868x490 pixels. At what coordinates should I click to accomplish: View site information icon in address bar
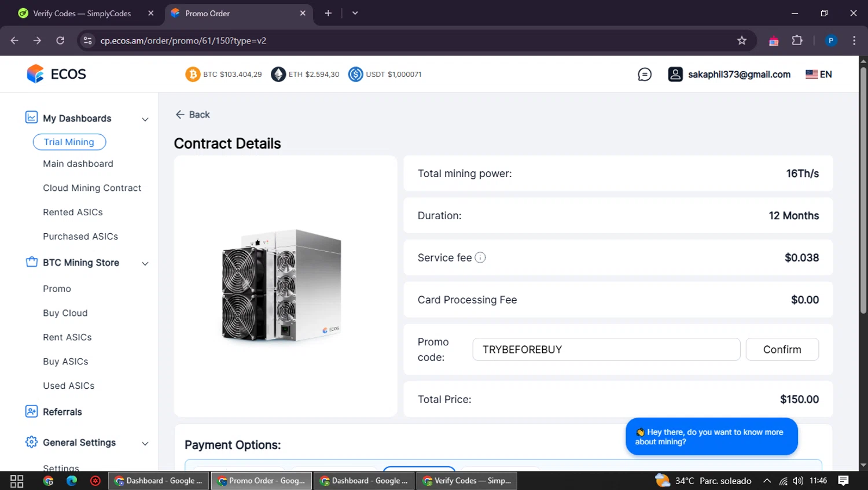(87, 40)
